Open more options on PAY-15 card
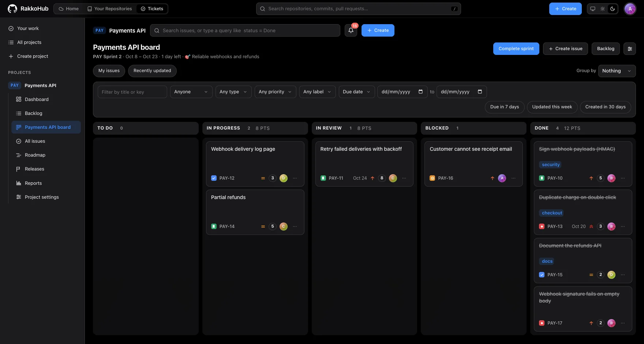 point(623,275)
